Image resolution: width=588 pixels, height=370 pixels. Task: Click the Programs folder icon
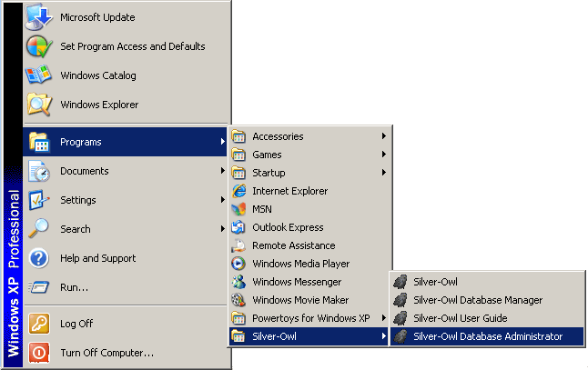(39, 142)
